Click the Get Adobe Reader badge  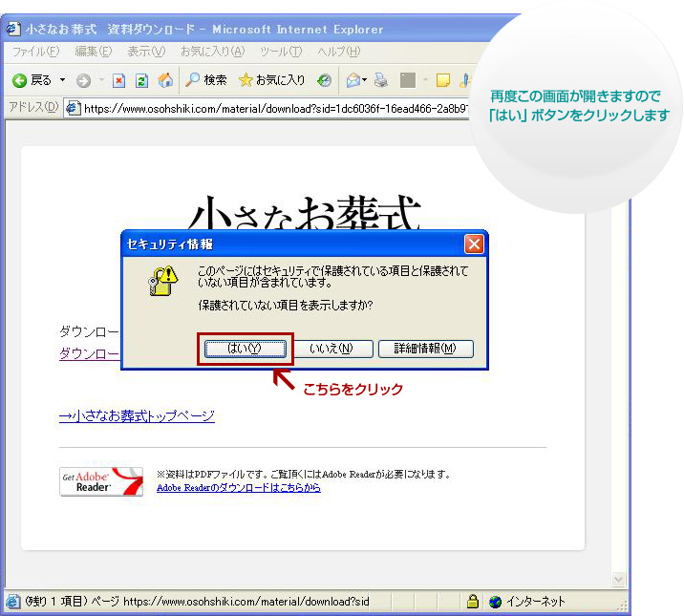point(101,481)
